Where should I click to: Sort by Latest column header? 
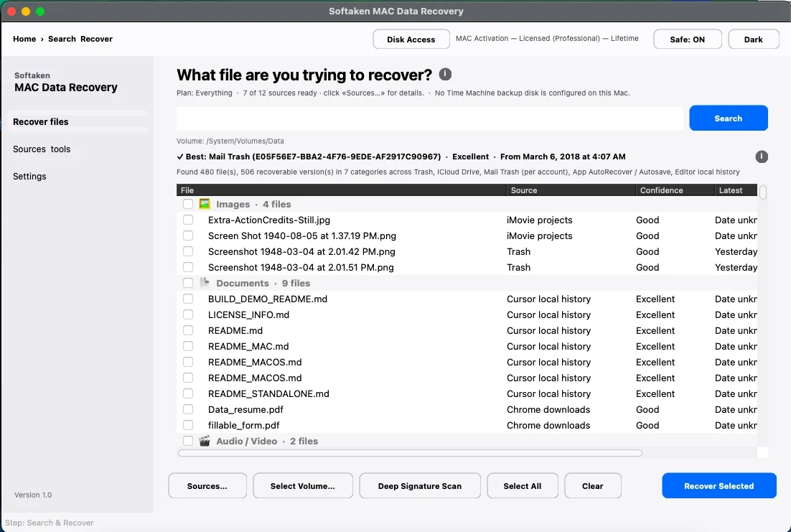(x=736, y=190)
